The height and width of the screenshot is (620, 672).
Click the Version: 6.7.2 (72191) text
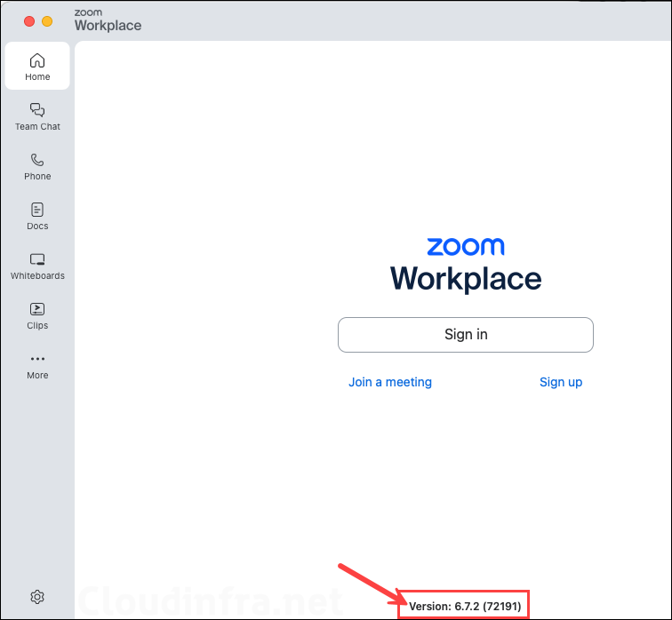coord(465,606)
